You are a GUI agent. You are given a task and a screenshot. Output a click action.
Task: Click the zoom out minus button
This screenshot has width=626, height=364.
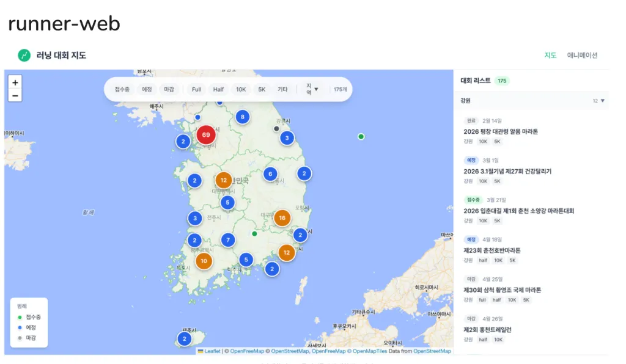pyautogui.click(x=15, y=95)
